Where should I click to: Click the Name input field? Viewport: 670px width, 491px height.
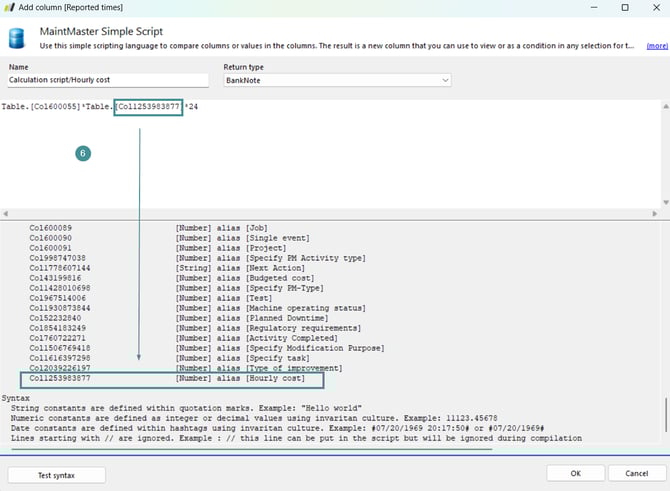(x=105, y=80)
